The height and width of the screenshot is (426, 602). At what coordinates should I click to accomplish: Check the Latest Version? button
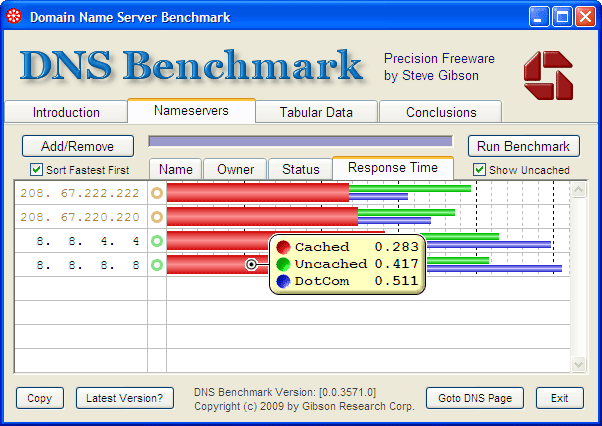click(x=125, y=398)
